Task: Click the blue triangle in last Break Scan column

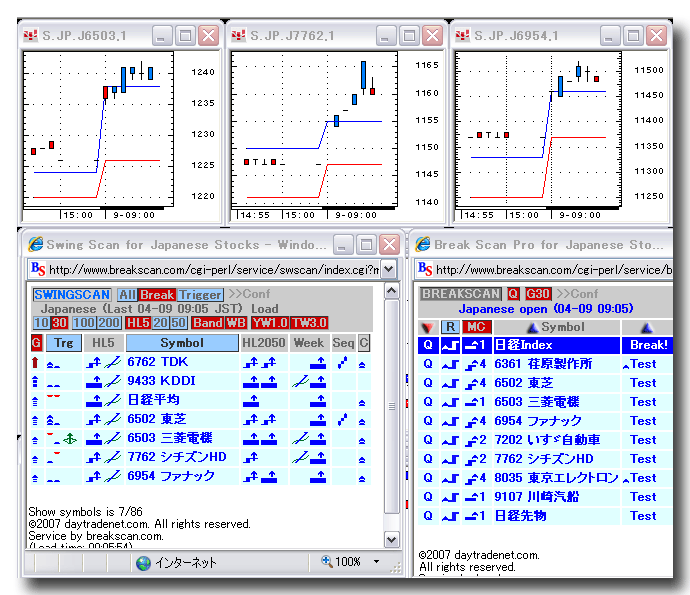Action: 647,327
